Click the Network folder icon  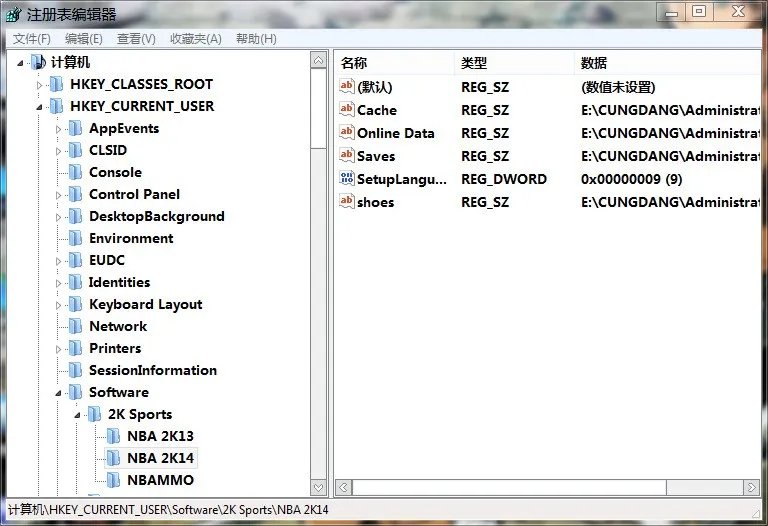click(75, 327)
